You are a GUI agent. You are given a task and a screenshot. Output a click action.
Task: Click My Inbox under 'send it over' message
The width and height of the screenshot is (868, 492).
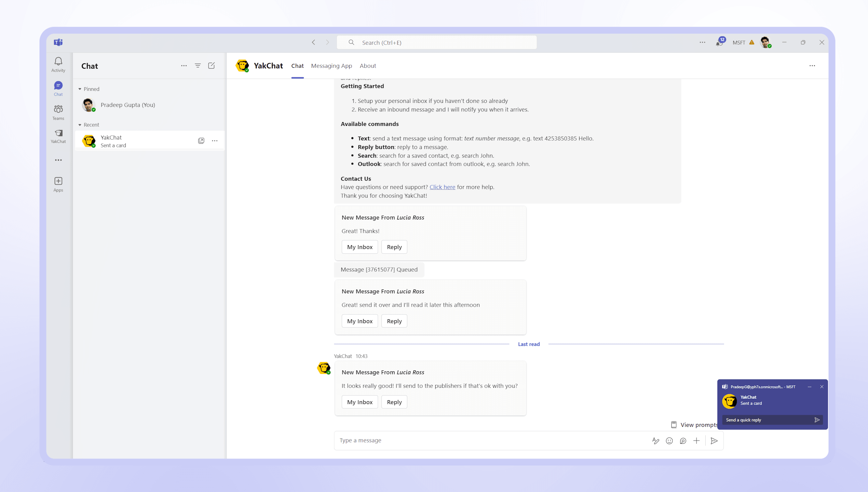pyautogui.click(x=360, y=321)
